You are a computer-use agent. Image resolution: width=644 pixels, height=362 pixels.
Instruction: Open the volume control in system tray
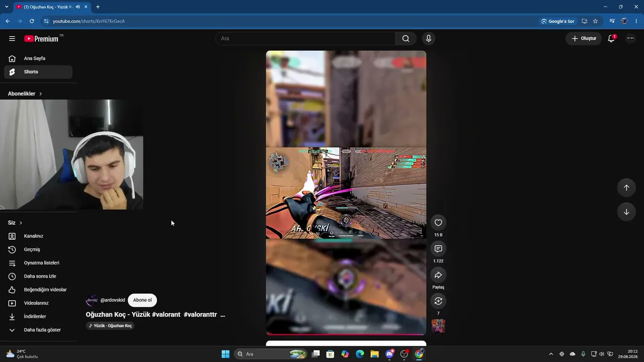point(602,354)
